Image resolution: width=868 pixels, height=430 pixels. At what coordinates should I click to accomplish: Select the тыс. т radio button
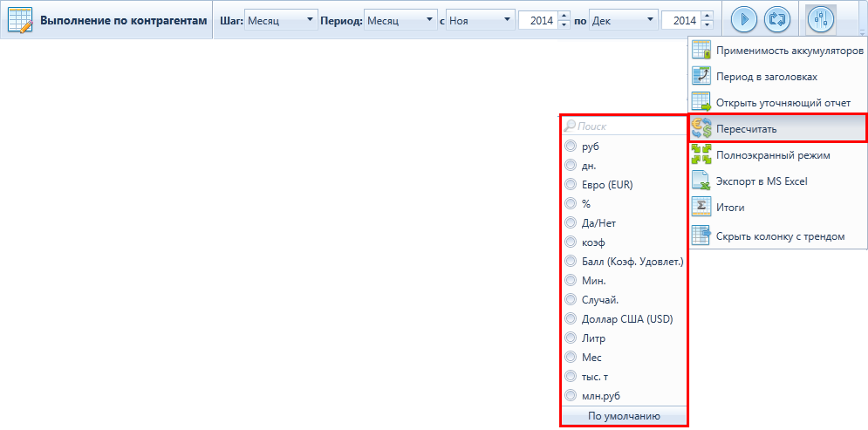[x=571, y=376]
